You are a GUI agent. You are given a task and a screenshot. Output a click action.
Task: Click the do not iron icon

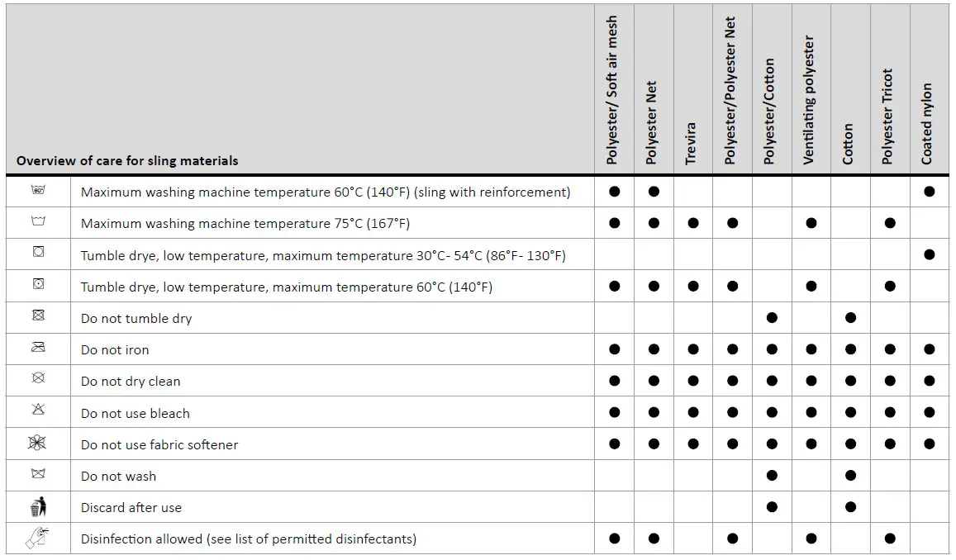(38, 348)
